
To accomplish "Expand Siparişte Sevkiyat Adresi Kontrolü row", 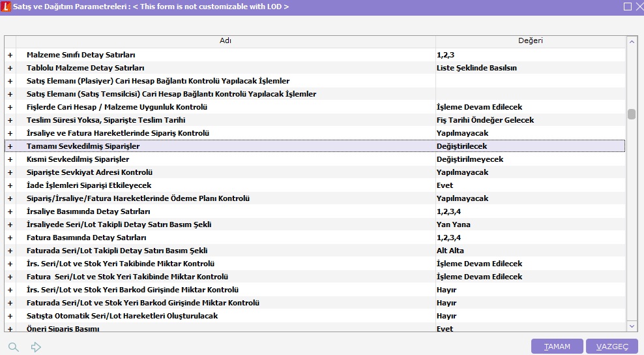I will pos(10,172).
